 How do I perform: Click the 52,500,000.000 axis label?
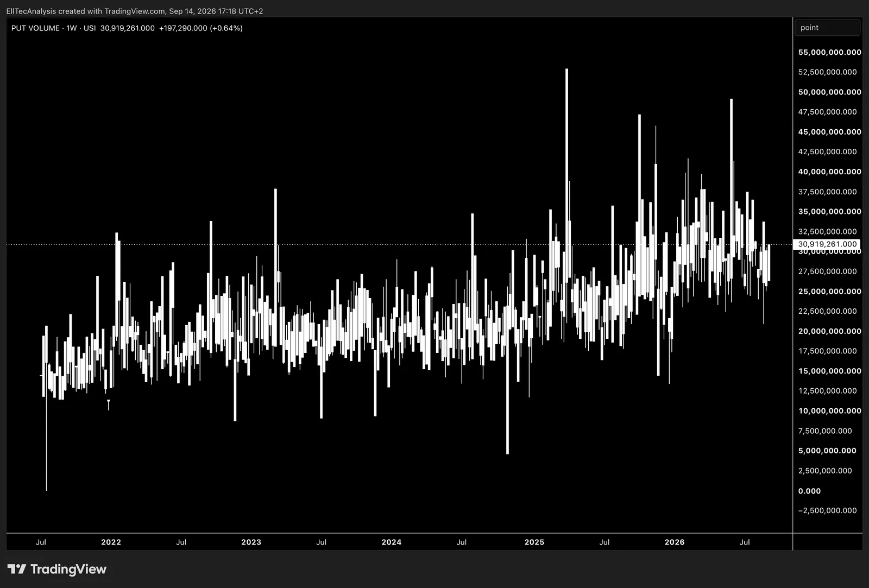827,72
